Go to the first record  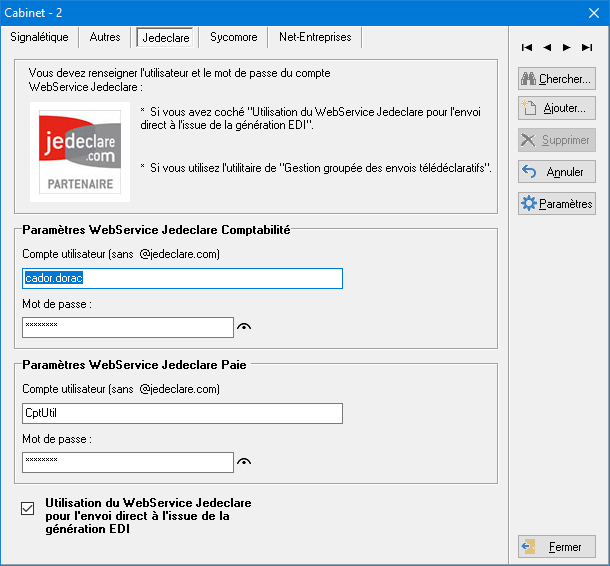527,47
